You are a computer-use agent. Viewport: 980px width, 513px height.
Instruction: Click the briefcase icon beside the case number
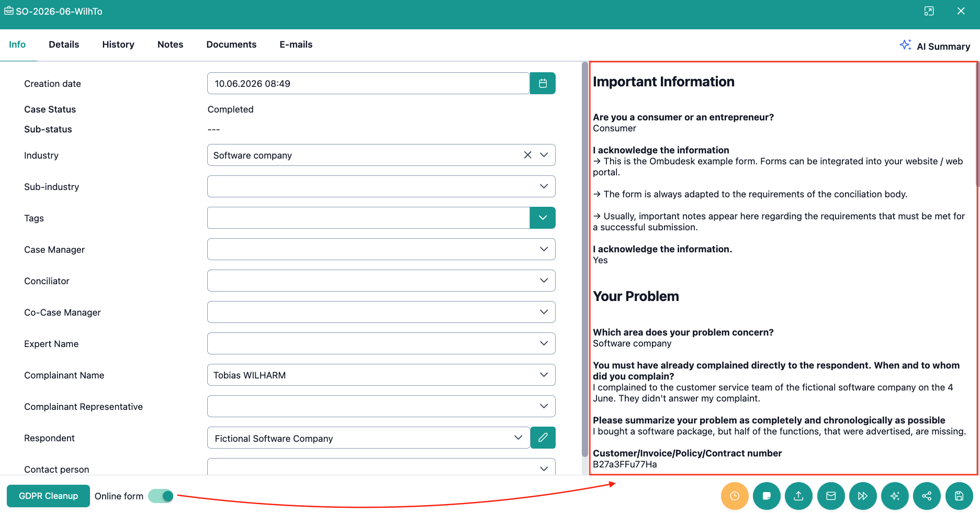tap(9, 11)
